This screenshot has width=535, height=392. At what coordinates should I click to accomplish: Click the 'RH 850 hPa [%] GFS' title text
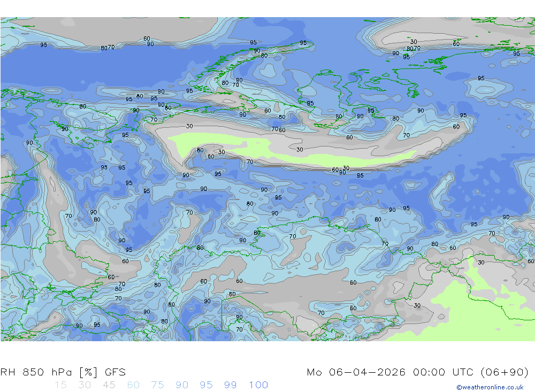tap(63, 372)
